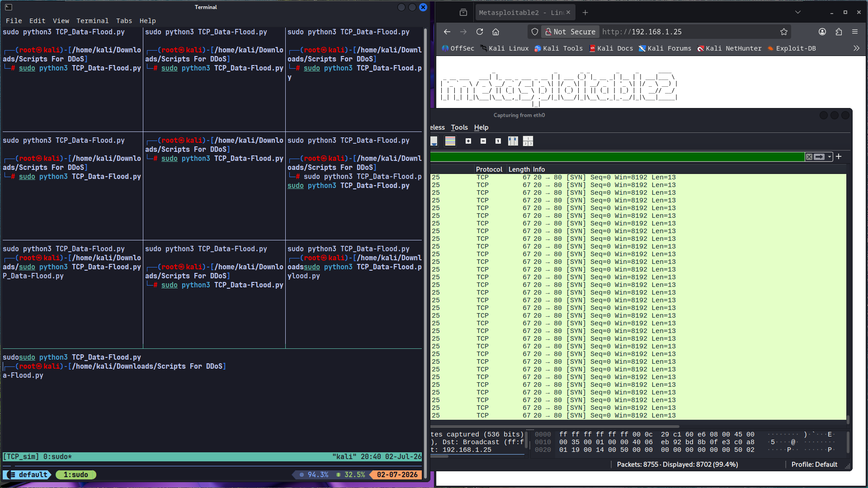Select hex offset 0010 in bytes pane
The image size is (868, 488).
tap(542, 442)
